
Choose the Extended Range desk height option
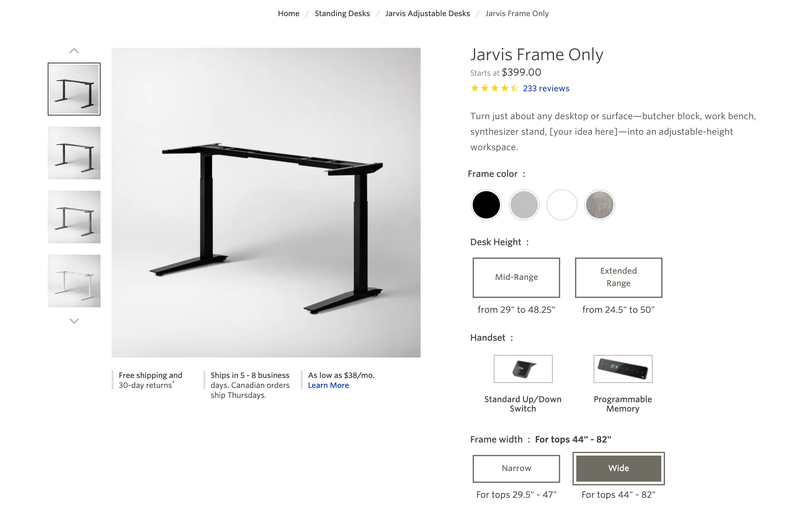(x=618, y=277)
